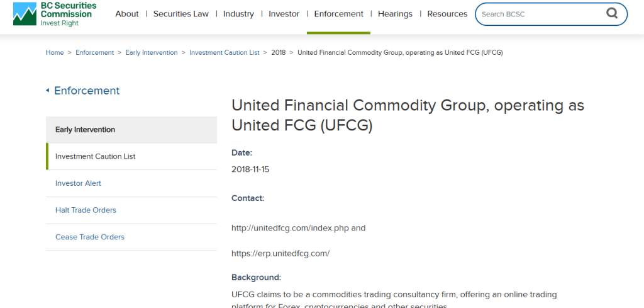644x308 pixels.
Task: Open the Securities Law menu
Action: [x=181, y=14]
